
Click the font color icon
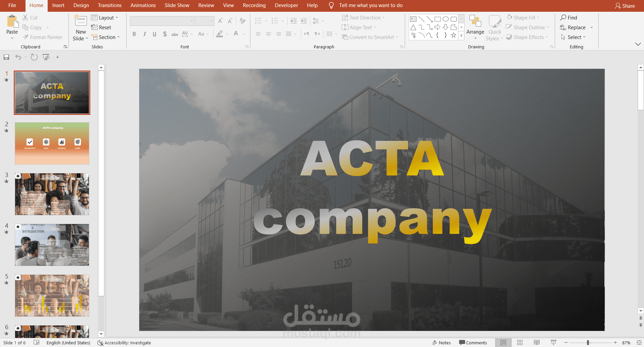click(x=236, y=34)
